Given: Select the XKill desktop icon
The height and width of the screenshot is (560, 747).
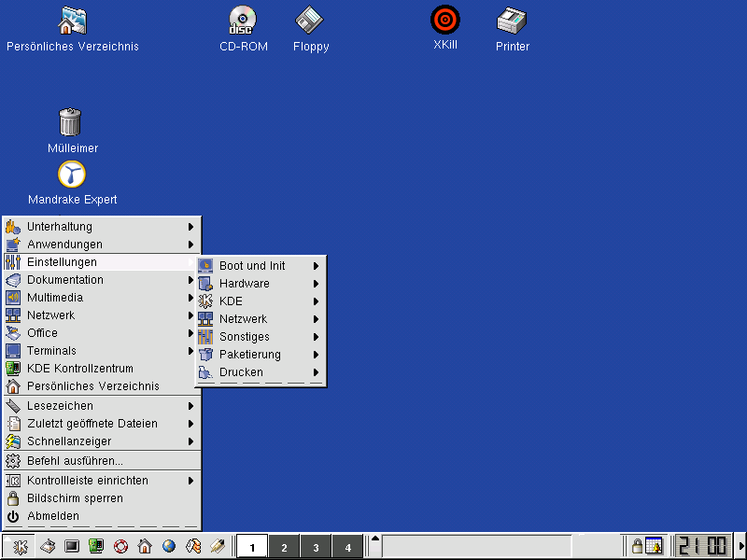Looking at the screenshot, I should (x=445, y=28).
